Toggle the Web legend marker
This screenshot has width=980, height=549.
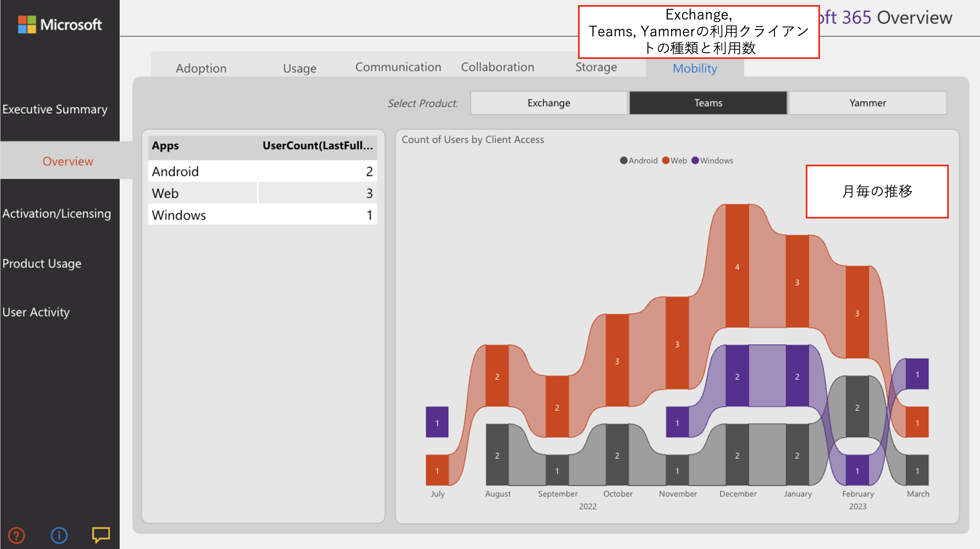click(x=666, y=160)
